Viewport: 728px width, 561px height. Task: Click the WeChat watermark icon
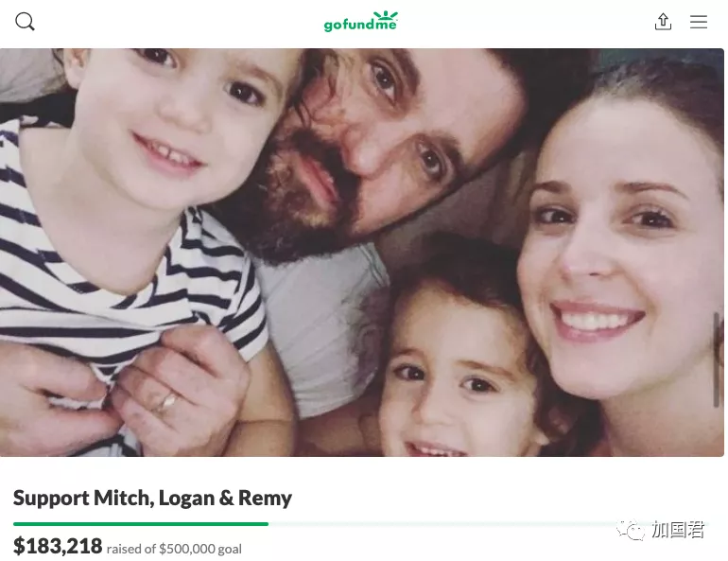631,530
